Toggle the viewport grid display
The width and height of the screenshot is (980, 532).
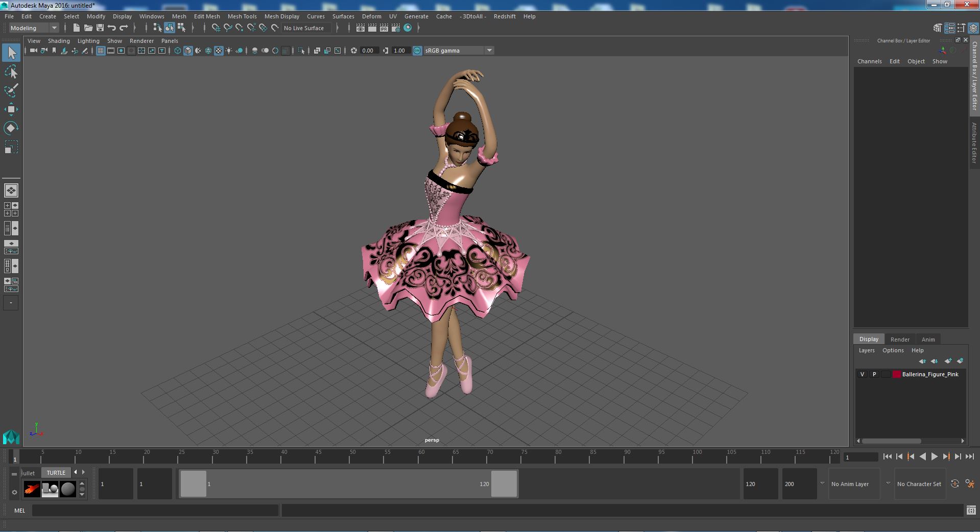[x=101, y=51]
